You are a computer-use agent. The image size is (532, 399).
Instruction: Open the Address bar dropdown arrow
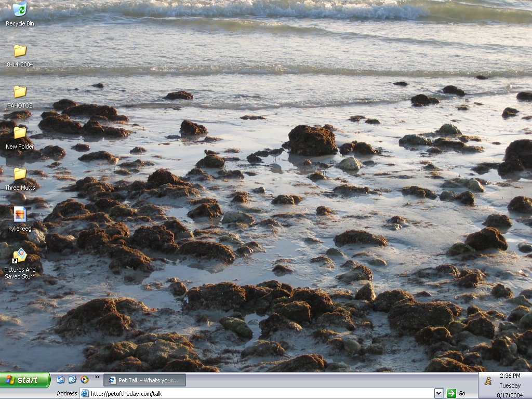click(x=438, y=394)
